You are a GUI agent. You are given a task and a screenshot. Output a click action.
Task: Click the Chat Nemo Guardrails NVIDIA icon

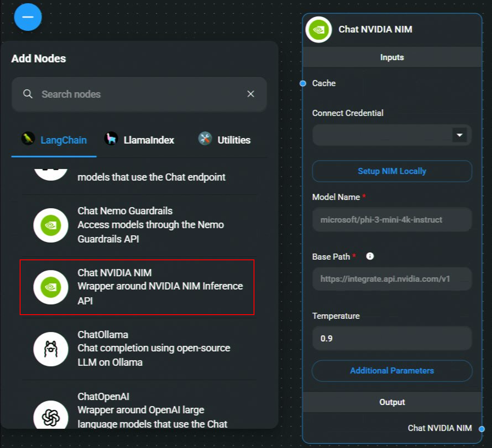pyautogui.click(x=51, y=225)
